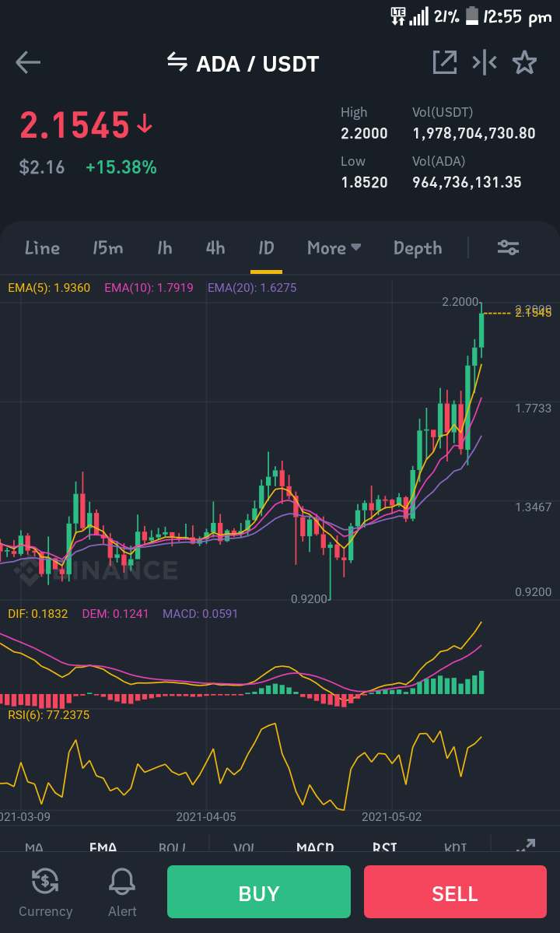
Task: Open the Depth chart tab
Action: click(418, 248)
